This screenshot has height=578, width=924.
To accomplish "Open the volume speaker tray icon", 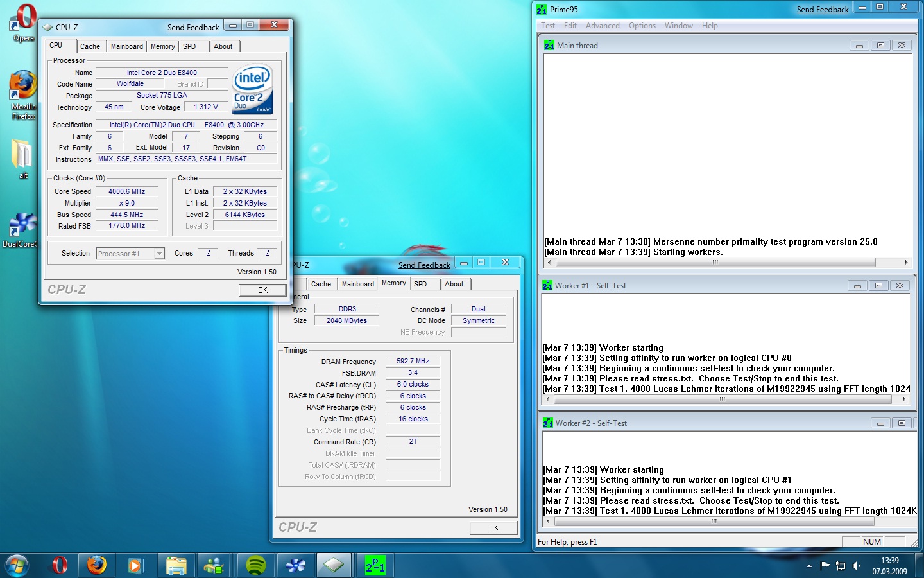I will click(x=856, y=565).
